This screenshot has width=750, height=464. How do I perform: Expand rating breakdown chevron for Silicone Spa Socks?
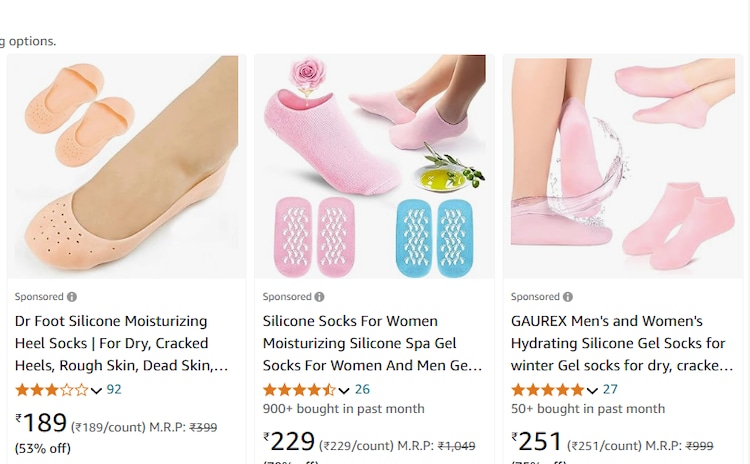click(344, 390)
